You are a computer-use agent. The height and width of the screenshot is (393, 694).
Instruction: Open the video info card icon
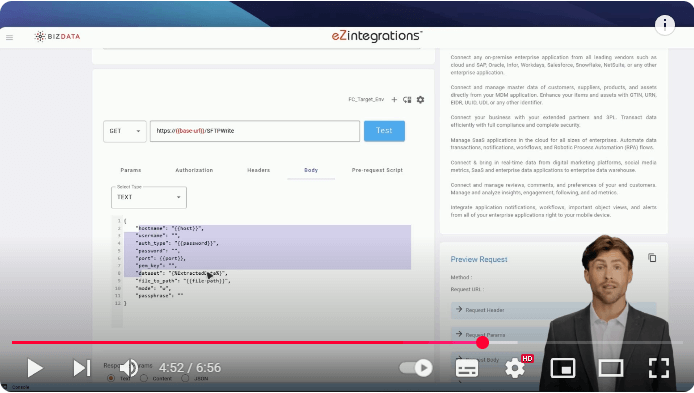(x=664, y=24)
